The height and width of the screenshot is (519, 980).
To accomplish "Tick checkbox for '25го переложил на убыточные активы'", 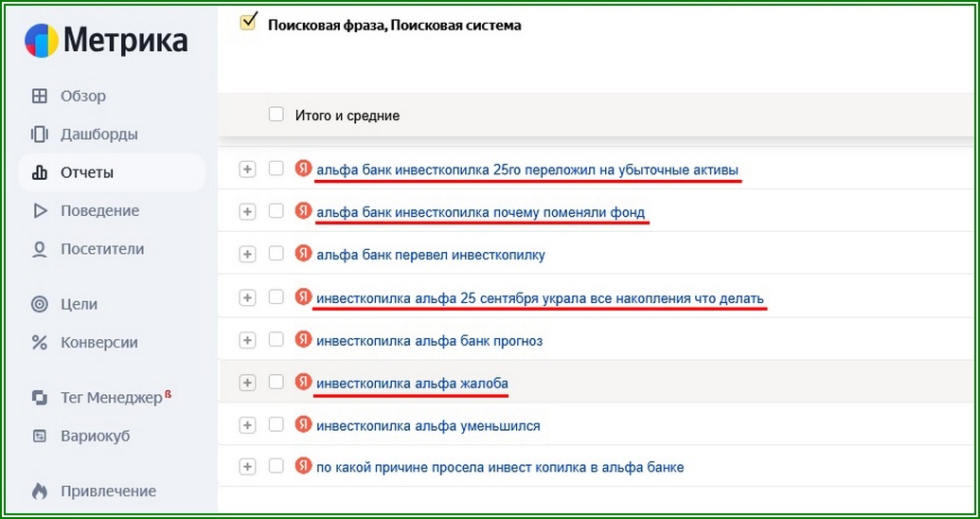I will pyautogui.click(x=276, y=169).
